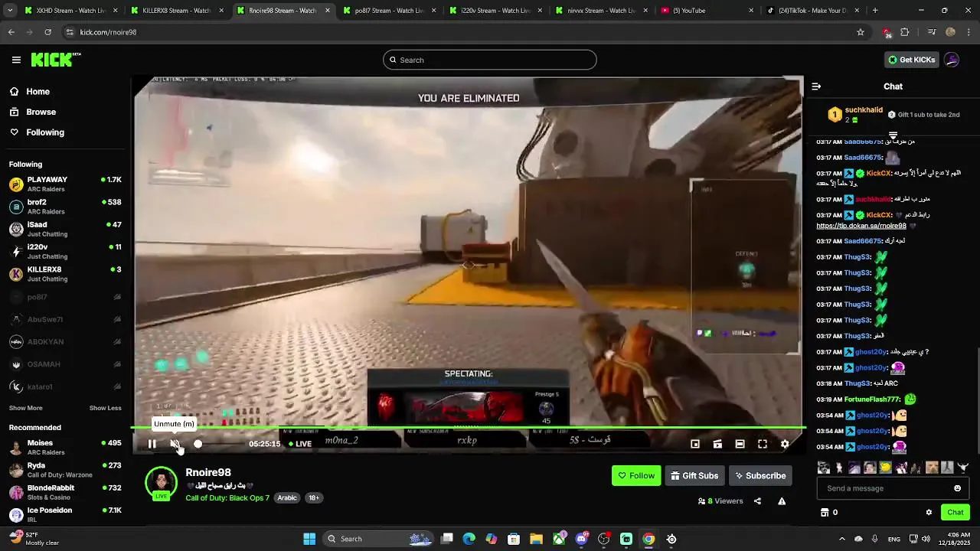Screen dimensions: 980x551
Task: Open iSaad channel in sidebar
Action: click(x=65, y=229)
